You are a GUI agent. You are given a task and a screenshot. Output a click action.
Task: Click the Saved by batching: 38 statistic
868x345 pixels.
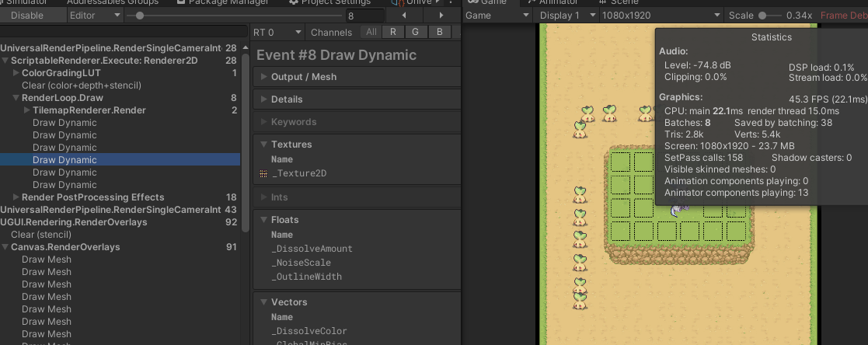tap(783, 123)
